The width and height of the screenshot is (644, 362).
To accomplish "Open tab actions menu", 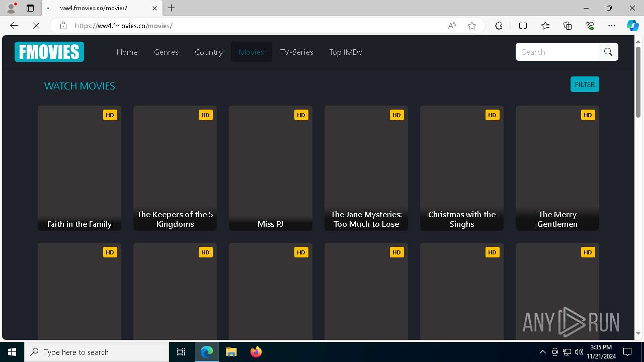I will click(30, 8).
